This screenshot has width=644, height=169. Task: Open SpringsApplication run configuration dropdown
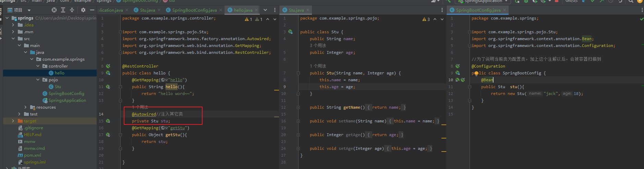point(483,1)
